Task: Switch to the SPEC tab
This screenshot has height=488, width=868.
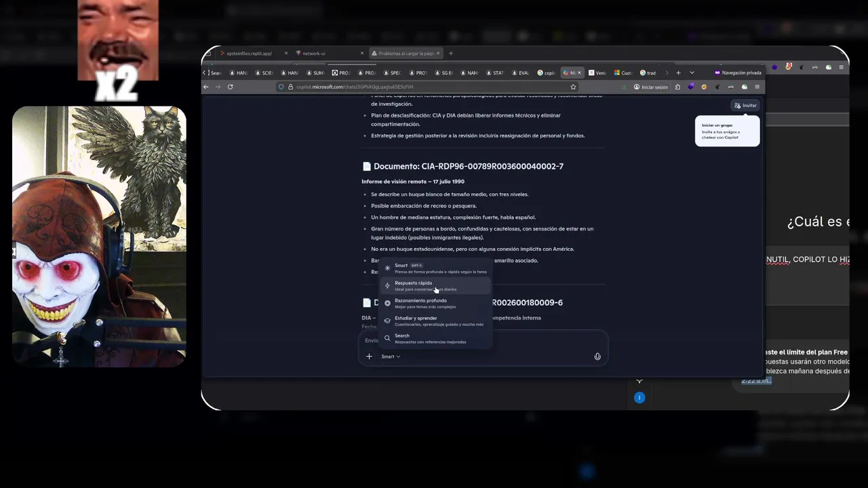Action: click(x=392, y=73)
